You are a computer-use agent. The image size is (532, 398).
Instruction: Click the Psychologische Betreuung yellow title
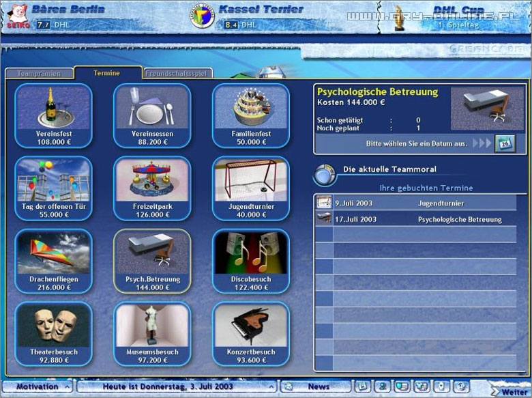tap(378, 91)
